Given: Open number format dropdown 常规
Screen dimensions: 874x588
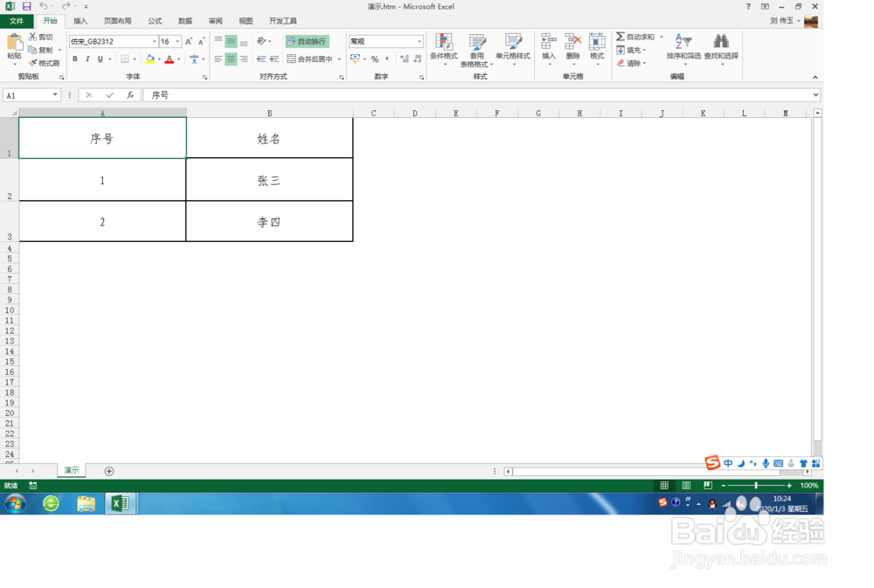Looking at the screenshot, I should click(x=420, y=41).
